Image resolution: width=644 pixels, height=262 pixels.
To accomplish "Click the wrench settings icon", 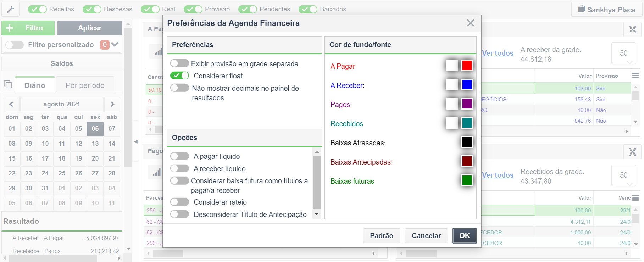I will click(x=10, y=9).
